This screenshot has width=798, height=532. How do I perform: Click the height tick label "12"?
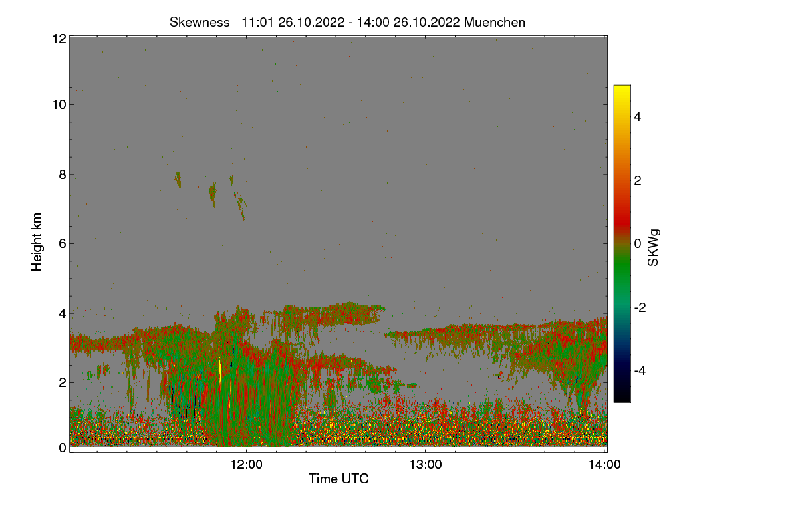click(x=58, y=39)
